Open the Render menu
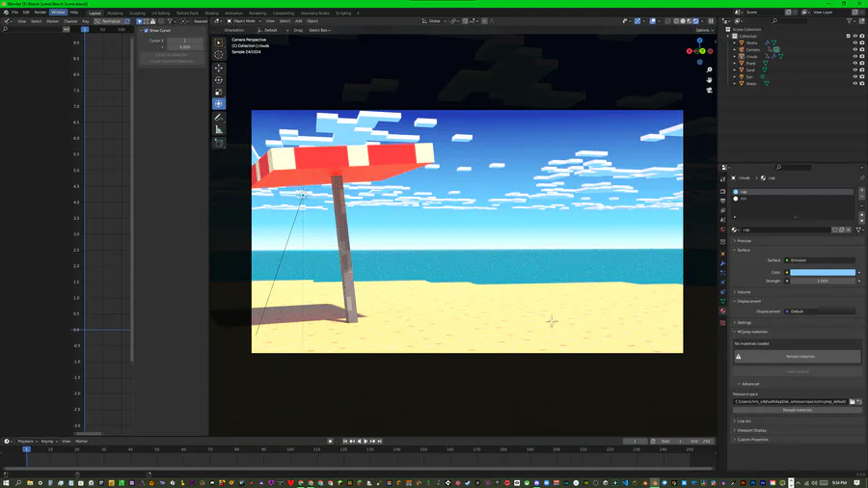The image size is (868, 488). pyautogui.click(x=41, y=13)
